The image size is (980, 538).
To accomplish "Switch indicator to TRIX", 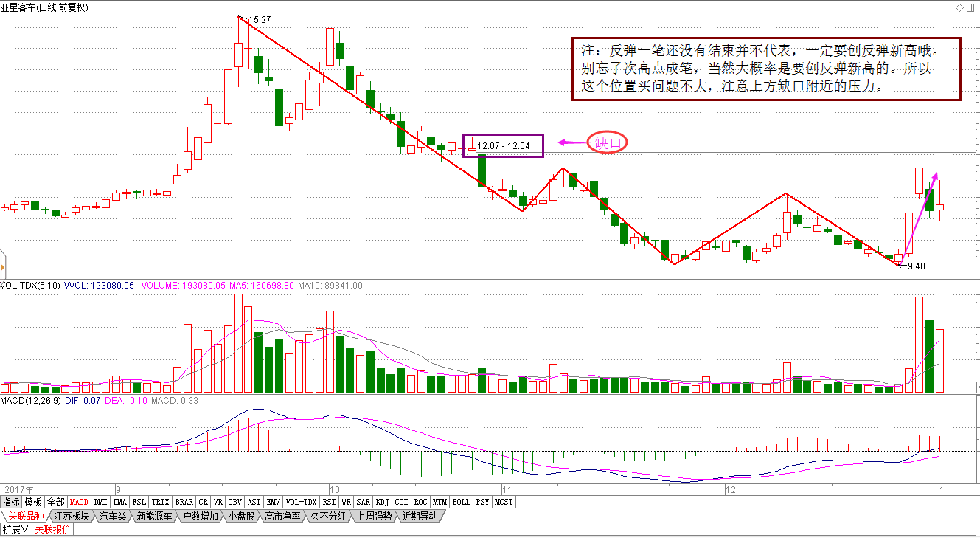I will (x=160, y=502).
